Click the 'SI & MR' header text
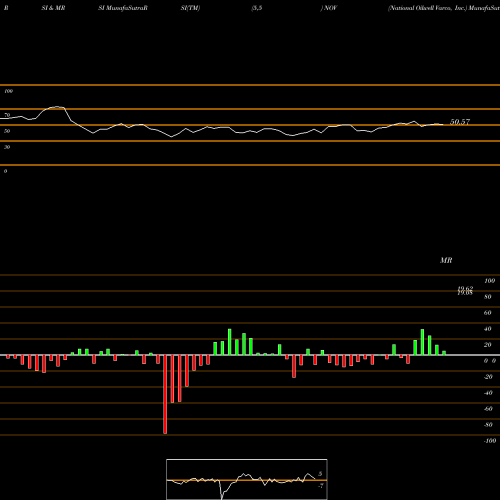Image resolution: width=500 pixels, height=500 pixels. click(x=53, y=8)
